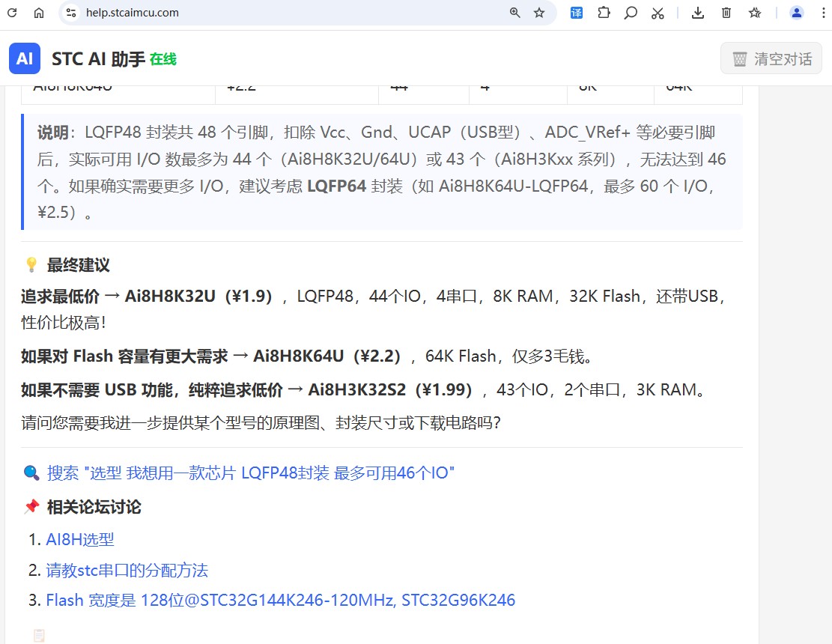The height and width of the screenshot is (644, 832).
Task: Click the address bar showing help.stcaimcu.com
Action: [x=308, y=13]
